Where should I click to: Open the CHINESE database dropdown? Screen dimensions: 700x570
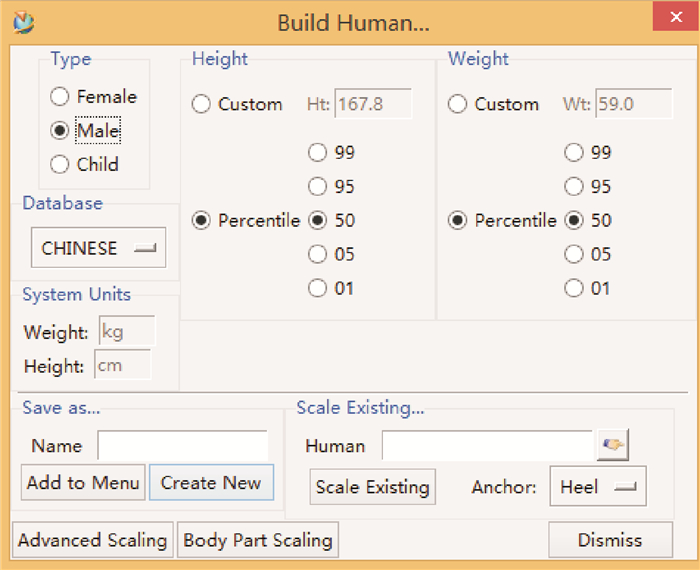pyautogui.click(x=98, y=248)
